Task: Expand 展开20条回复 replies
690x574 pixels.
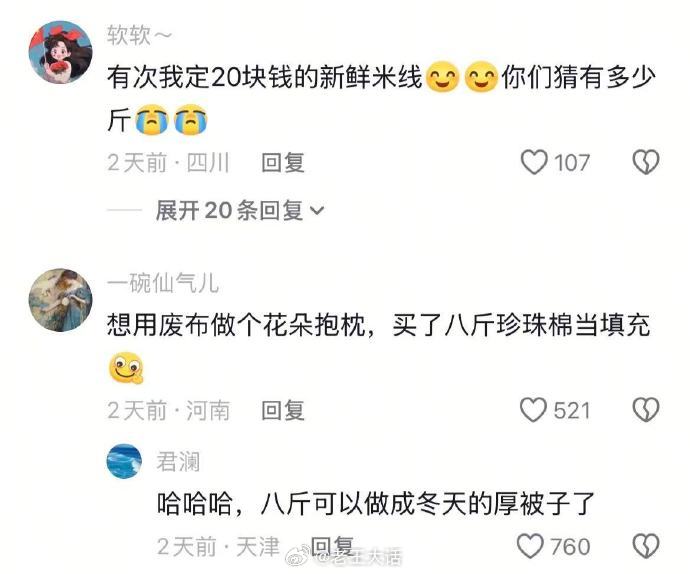Action: click(x=240, y=210)
